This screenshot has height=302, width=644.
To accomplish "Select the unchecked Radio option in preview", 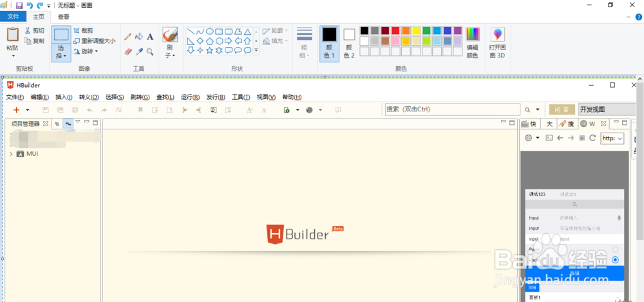I will (x=615, y=249).
